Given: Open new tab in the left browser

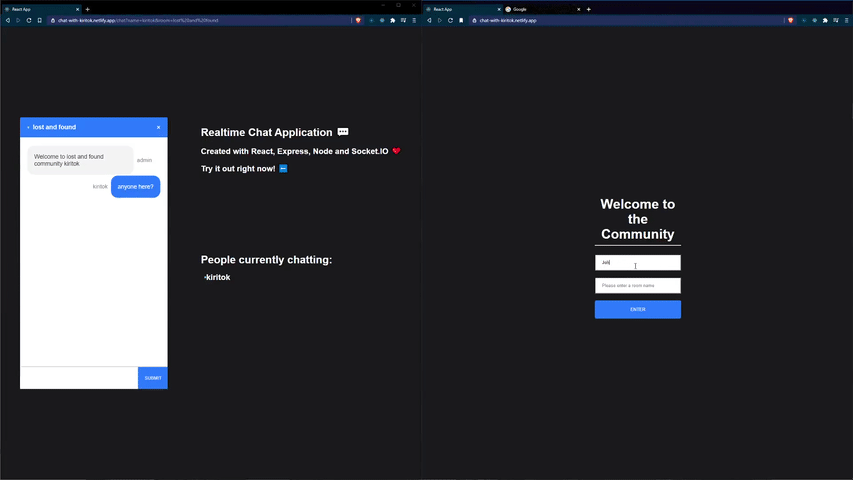Looking at the screenshot, I should (88, 9).
